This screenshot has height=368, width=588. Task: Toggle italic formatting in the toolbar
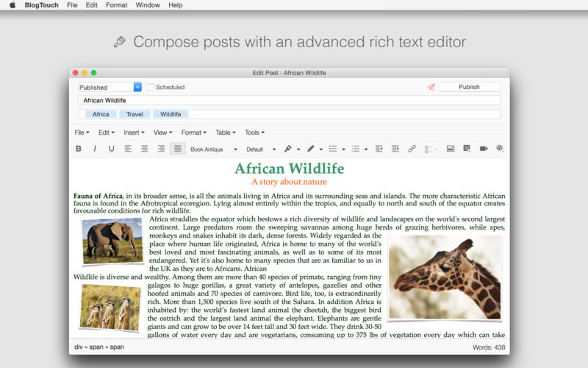point(95,149)
